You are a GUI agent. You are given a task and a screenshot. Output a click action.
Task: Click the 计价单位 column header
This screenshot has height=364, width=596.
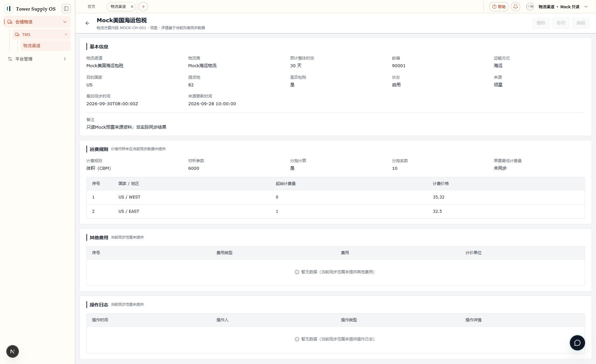(473, 253)
